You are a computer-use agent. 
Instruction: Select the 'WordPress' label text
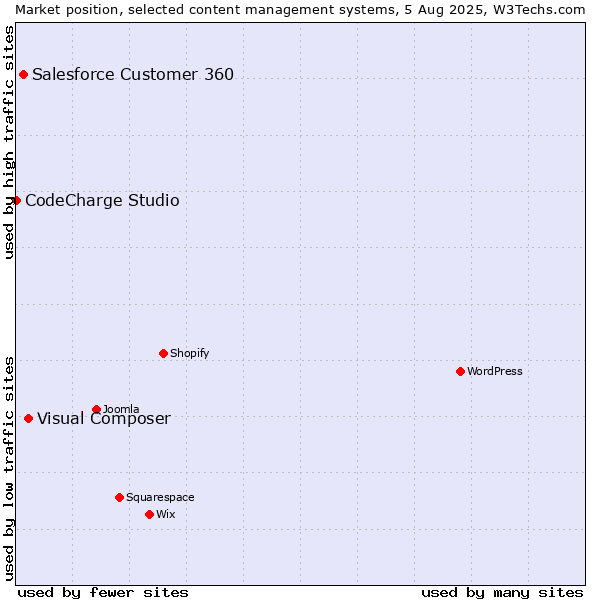(494, 372)
